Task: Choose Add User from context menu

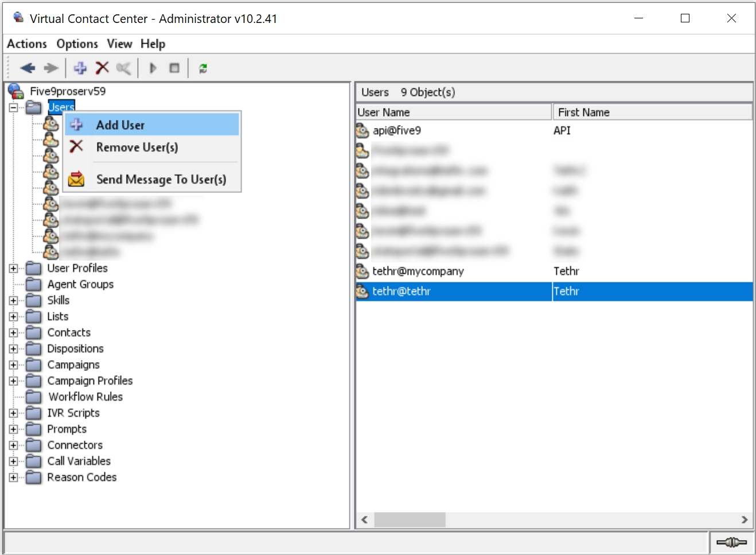Action: tap(120, 125)
